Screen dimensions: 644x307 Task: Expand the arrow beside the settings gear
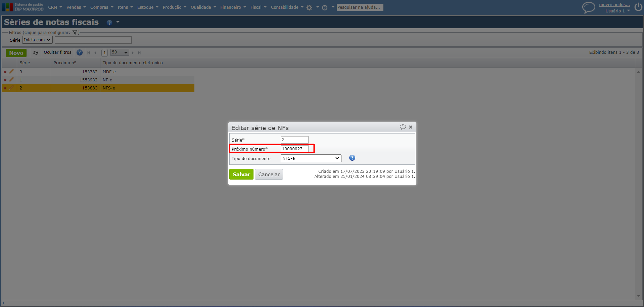tap(318, 7)
